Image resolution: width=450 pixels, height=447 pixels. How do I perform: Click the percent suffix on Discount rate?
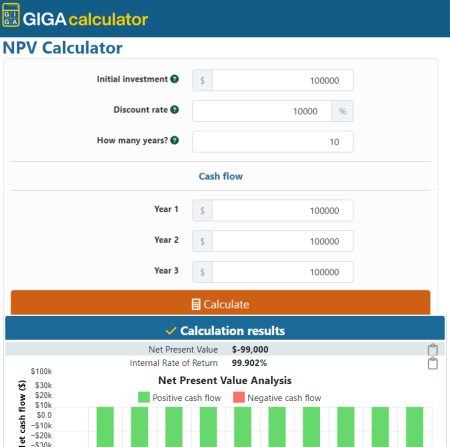point(342,111)
